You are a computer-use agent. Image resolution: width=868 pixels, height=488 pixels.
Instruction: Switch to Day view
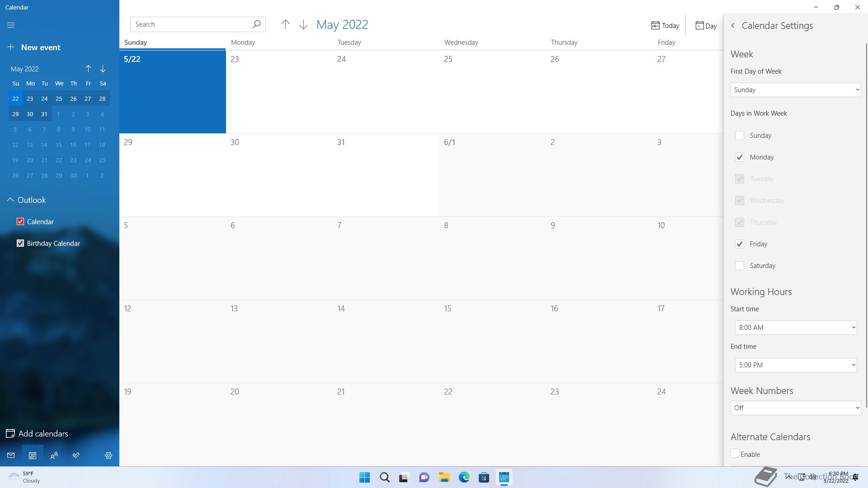point(706,26)
